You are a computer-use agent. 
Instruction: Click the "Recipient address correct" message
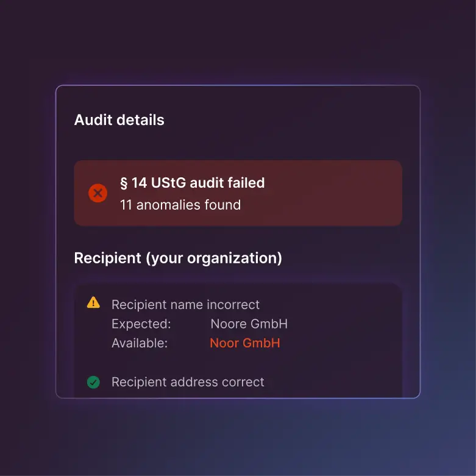point(188,382)
